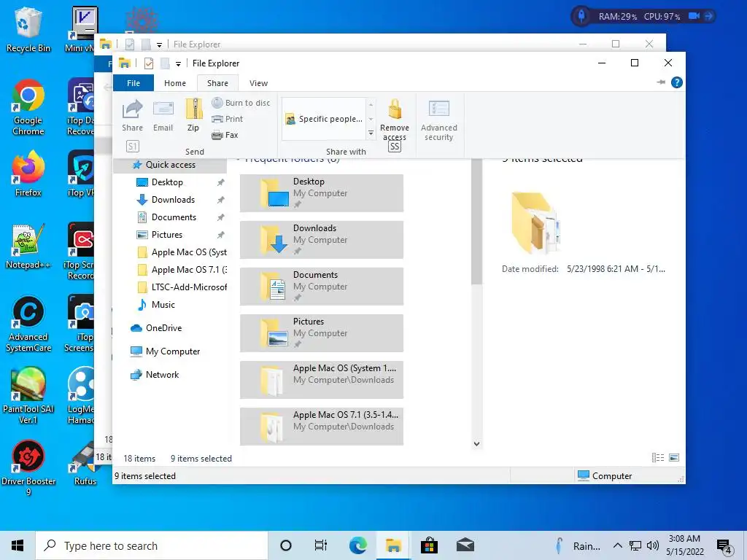Select Documents in navigation pane
This screenshot has width=747, height=560.
174,217
